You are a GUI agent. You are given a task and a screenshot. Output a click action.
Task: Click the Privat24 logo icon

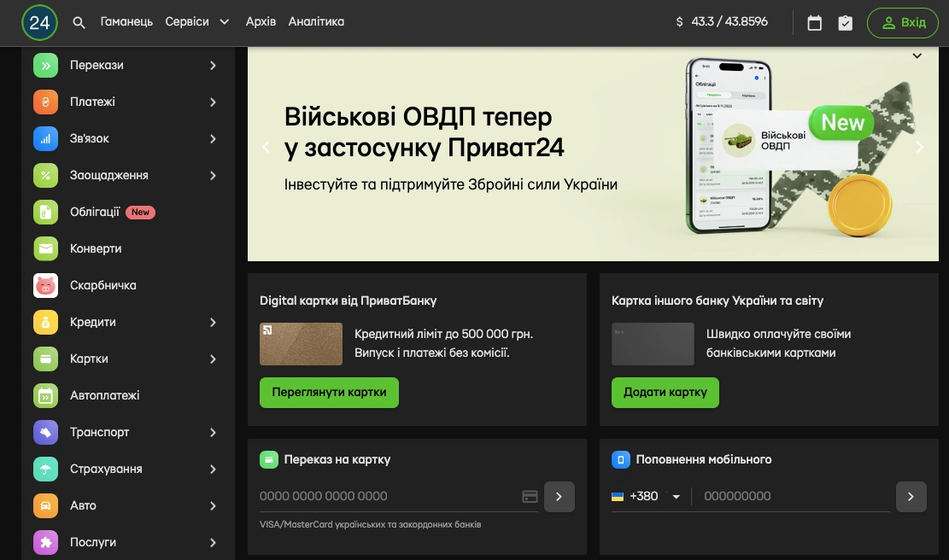click(x=40, y=23)
